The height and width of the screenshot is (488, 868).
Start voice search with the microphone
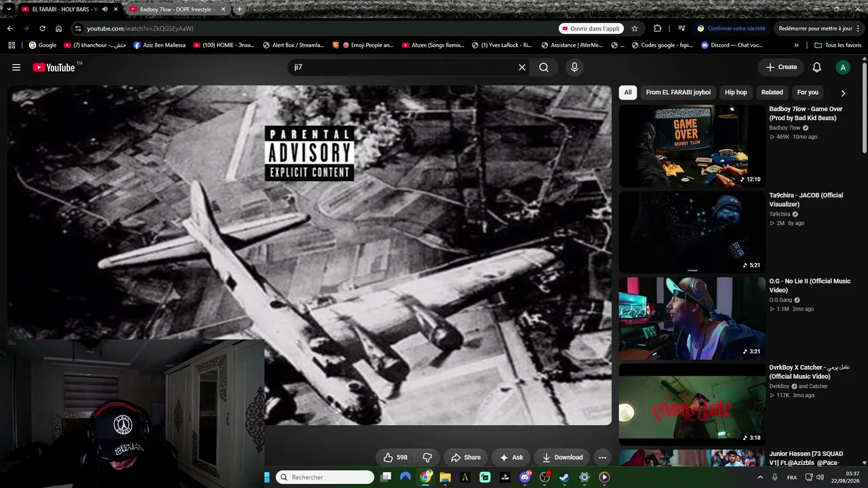coord(574,67)
